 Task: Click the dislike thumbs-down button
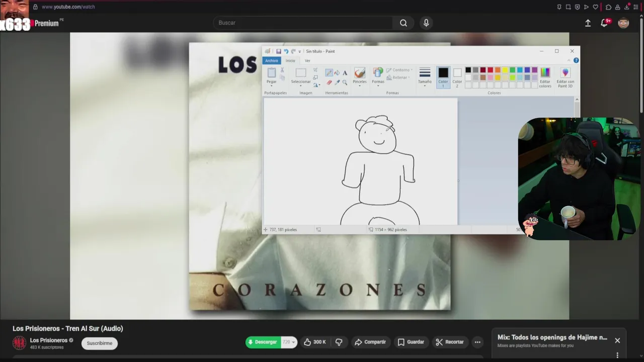coord(339,342)
